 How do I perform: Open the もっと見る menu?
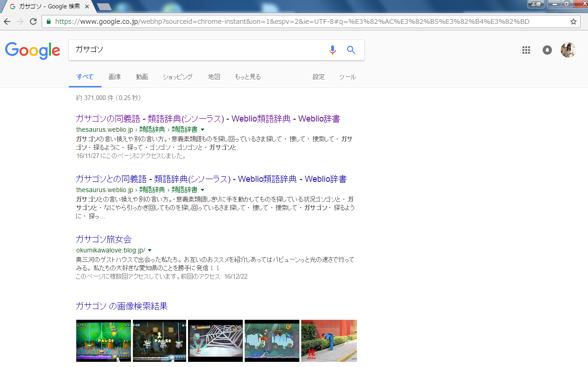click(248, 77)
